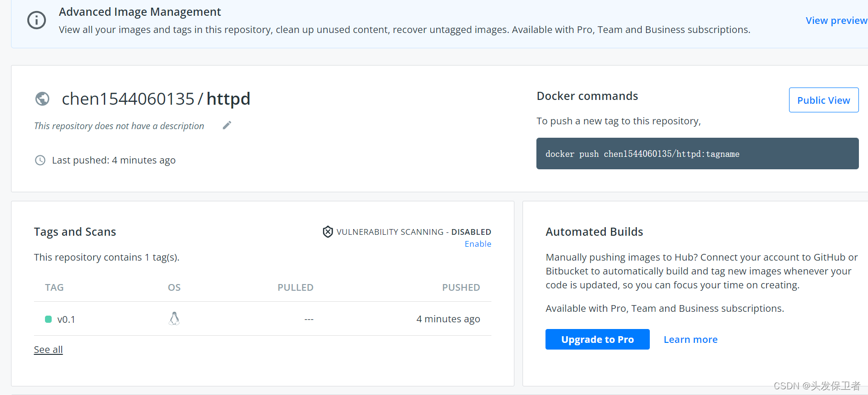Click '4 minutes ago' in the v0.1 row
The width and height of the screenshot is (868, 395).
click(448, 319)
